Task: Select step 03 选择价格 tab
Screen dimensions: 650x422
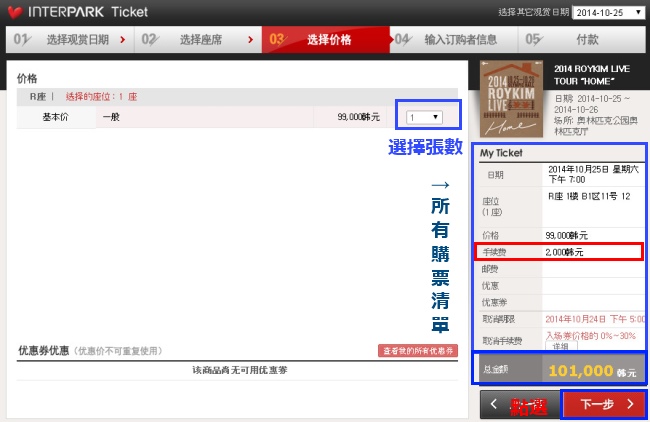Action: click(325, 40)
